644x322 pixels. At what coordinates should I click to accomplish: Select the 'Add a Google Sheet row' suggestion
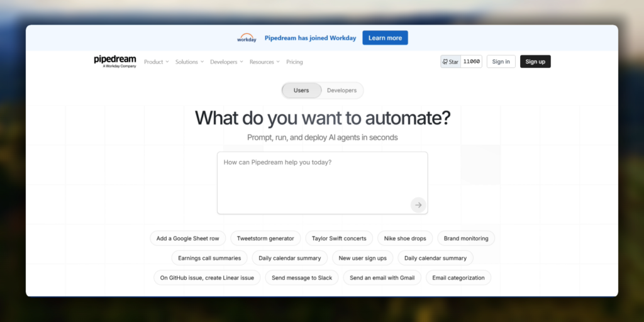click(x=187, y=239)
